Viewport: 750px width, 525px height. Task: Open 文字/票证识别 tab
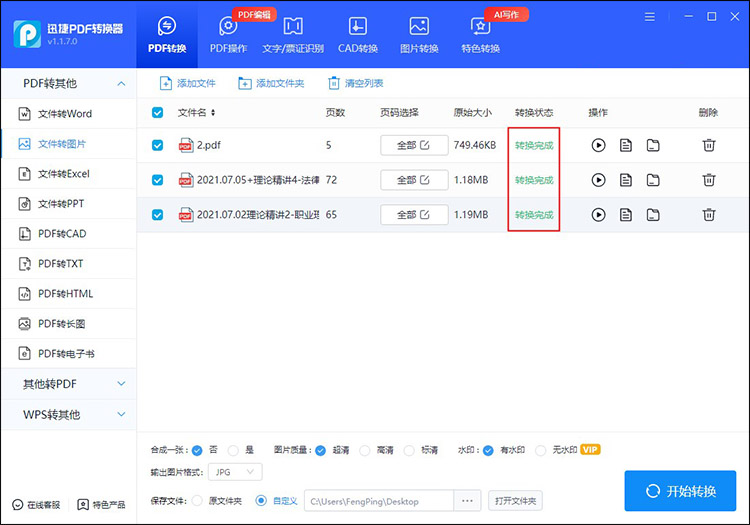(293, 34)
